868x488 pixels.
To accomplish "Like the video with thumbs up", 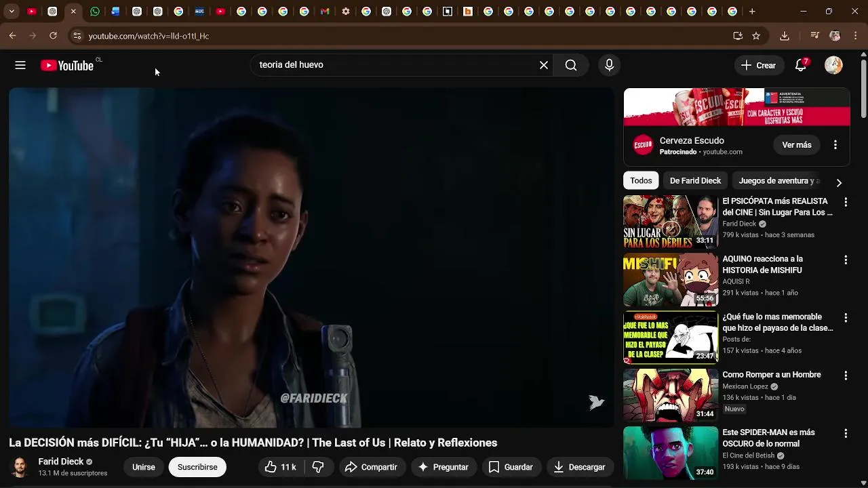I will (281, 467).
